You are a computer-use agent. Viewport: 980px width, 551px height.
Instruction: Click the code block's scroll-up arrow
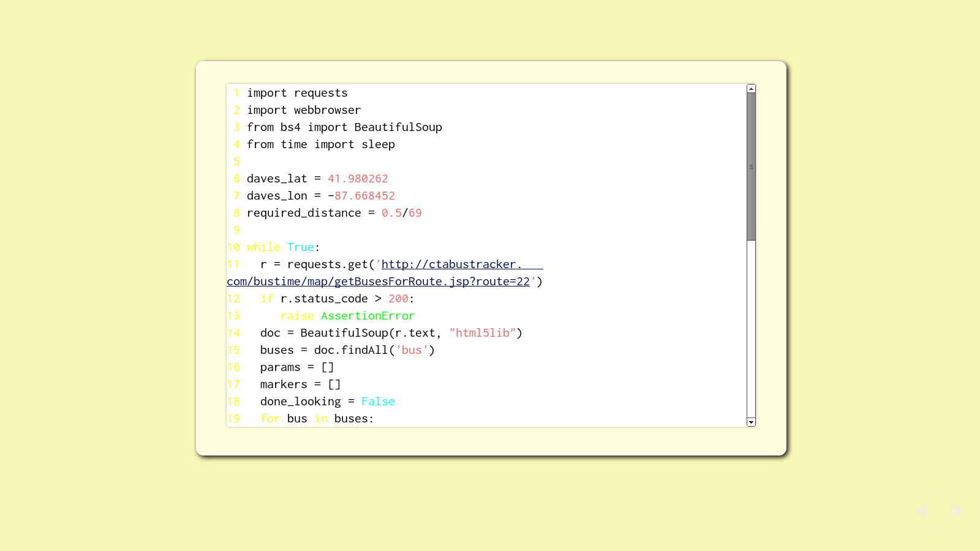[751, 89]
